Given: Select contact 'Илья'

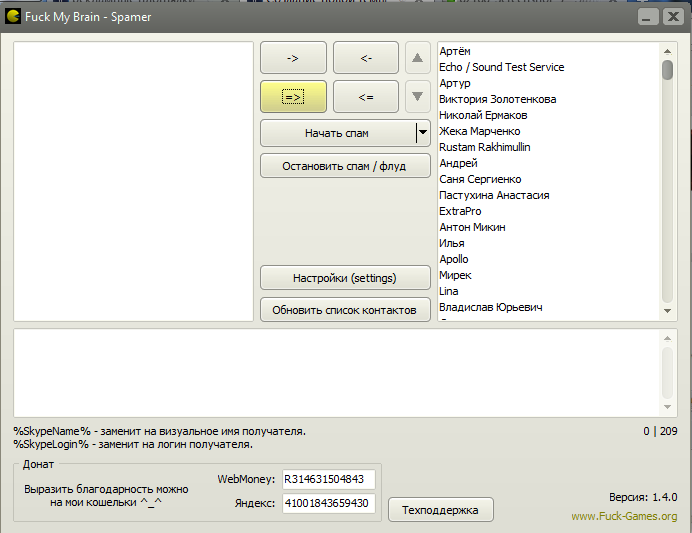Looking at the screenshot, I should tap(451, 243).
